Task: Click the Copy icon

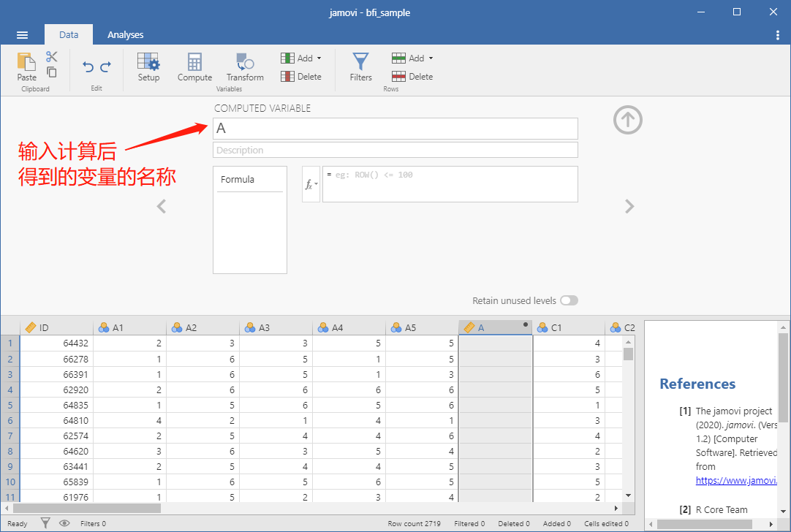Action: 51,72
